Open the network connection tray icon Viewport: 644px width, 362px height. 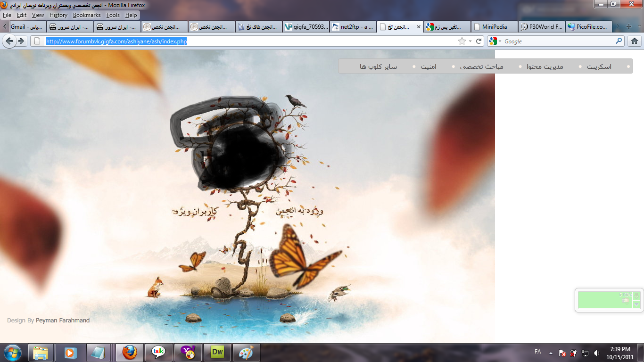[x=585, y=353]
